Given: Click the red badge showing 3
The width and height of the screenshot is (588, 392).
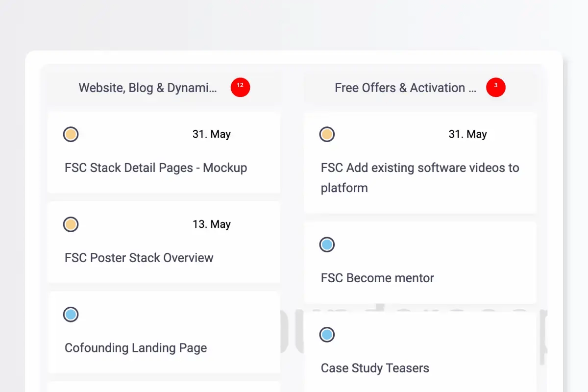Looking at the screenshot, I should [495, 87].
